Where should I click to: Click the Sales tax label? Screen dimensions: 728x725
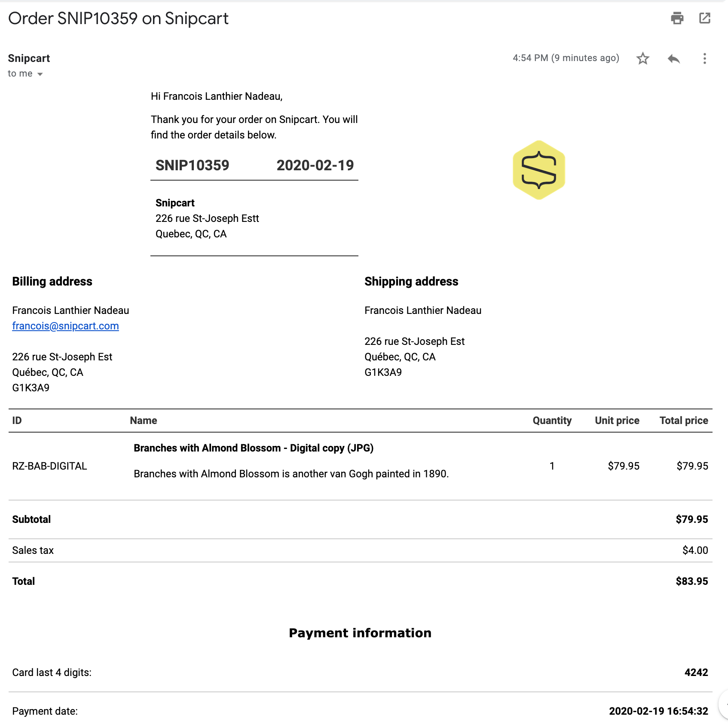click(x=33, y=550)
